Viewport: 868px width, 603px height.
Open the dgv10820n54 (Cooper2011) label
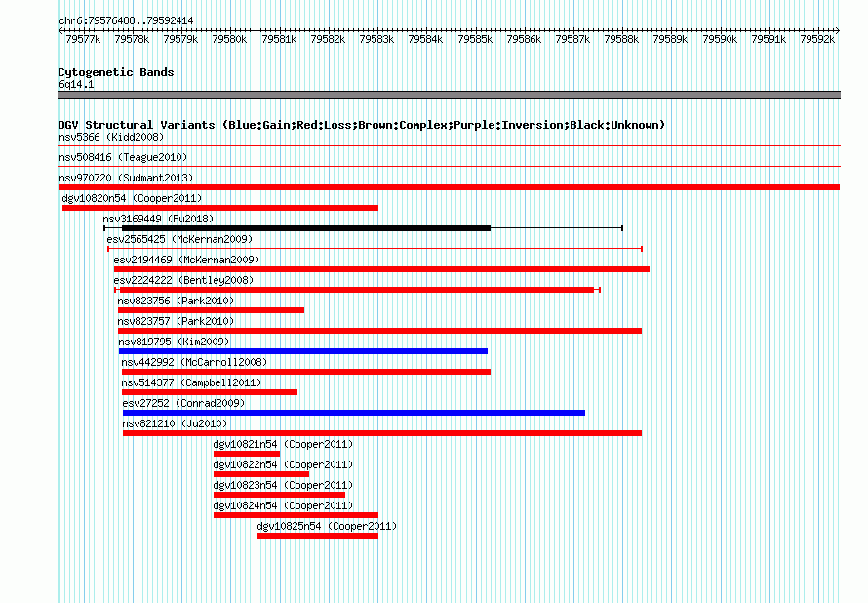tap(132, 198)
